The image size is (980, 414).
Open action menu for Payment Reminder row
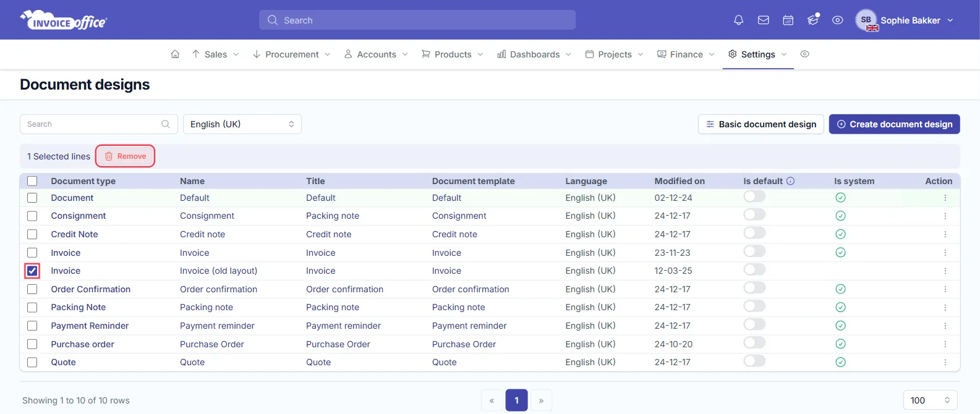point(945,326)
